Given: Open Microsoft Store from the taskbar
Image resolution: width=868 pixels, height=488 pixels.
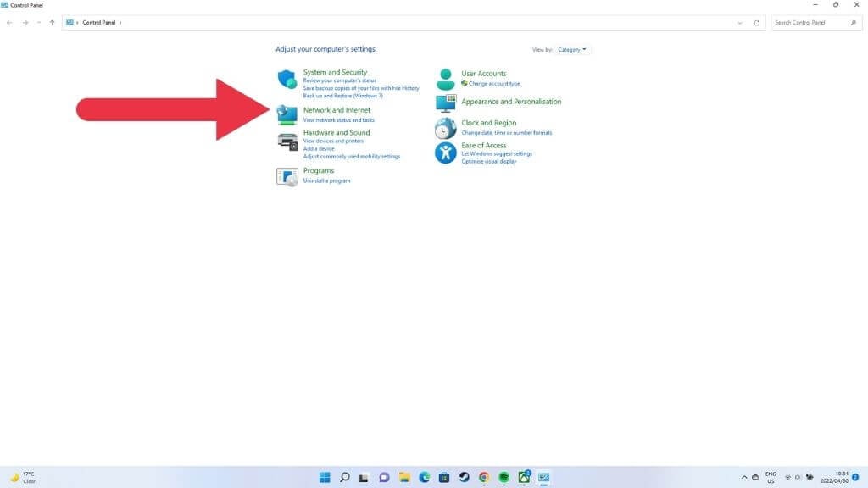Looking at the screenshot, I should pos(444,477).
